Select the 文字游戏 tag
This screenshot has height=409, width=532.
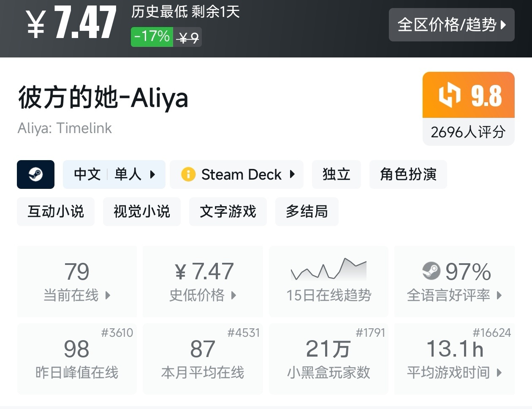(x=228, y=212)
